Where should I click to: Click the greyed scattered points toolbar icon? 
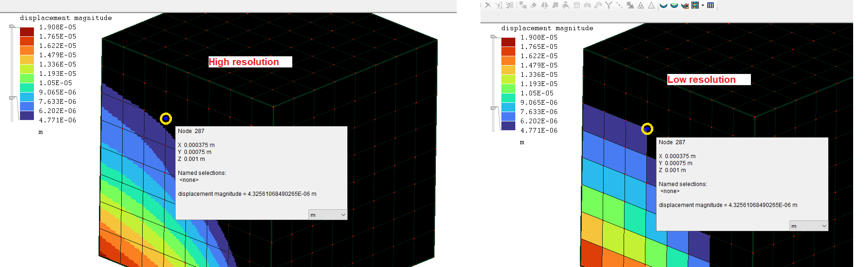click(x=619, y=5)
